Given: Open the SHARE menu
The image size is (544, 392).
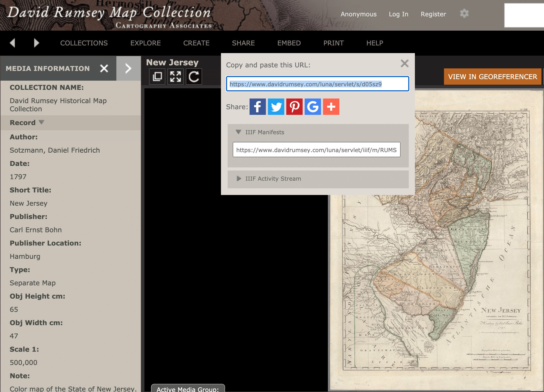Looking at the screenshot, I should 243,43.
